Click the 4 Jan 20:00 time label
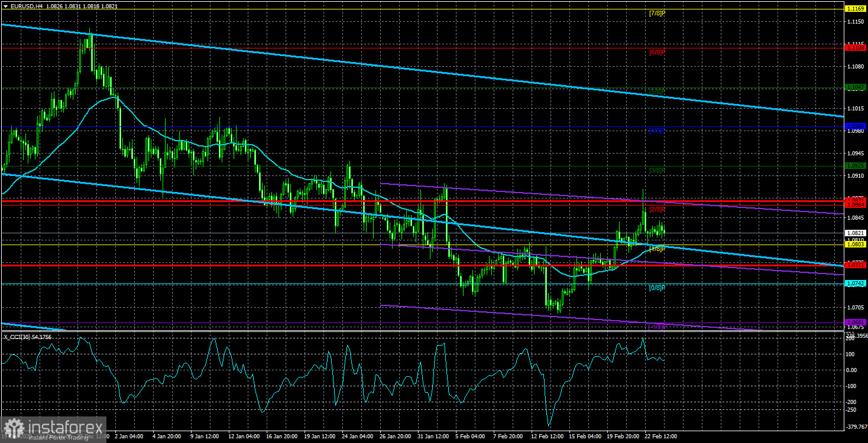 [x=166, y=437]
